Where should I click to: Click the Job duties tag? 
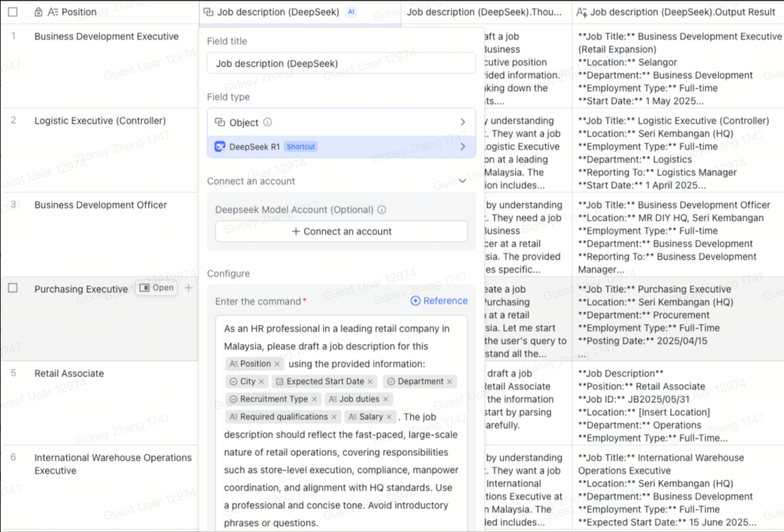359,399
